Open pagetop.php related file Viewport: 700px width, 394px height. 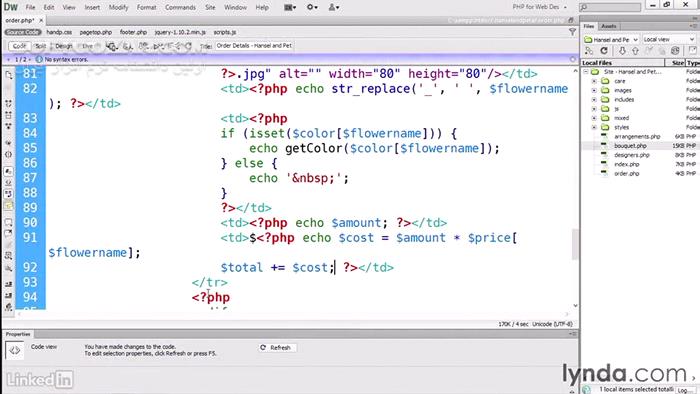(x=96, y=32)
